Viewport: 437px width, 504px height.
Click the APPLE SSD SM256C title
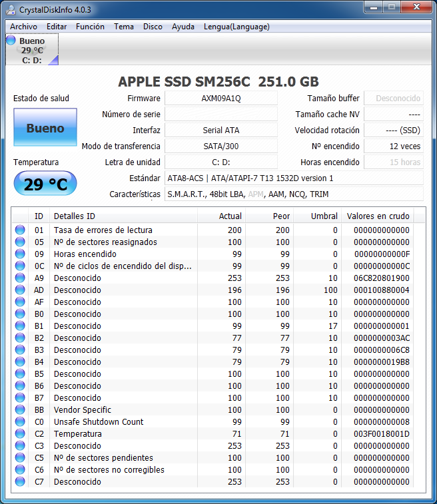click(218, 82)
